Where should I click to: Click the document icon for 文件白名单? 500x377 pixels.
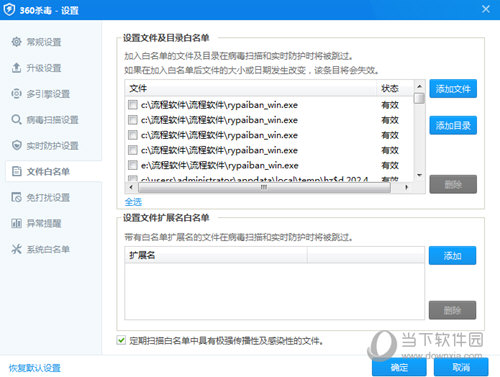tap(16, 172)
